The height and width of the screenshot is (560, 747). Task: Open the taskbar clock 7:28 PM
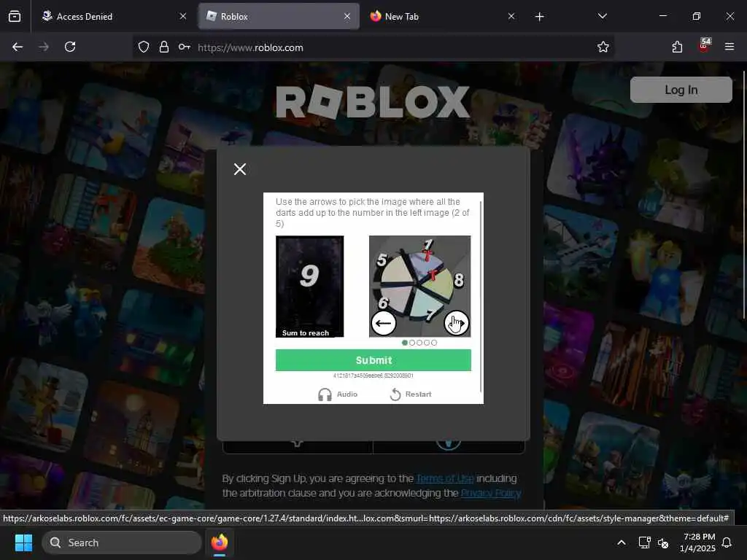698,542
